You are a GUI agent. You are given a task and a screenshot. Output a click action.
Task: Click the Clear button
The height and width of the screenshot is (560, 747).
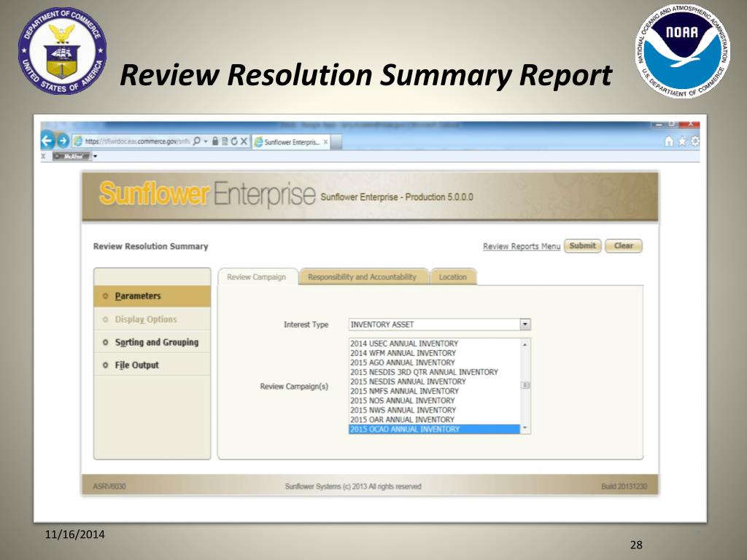623,246
